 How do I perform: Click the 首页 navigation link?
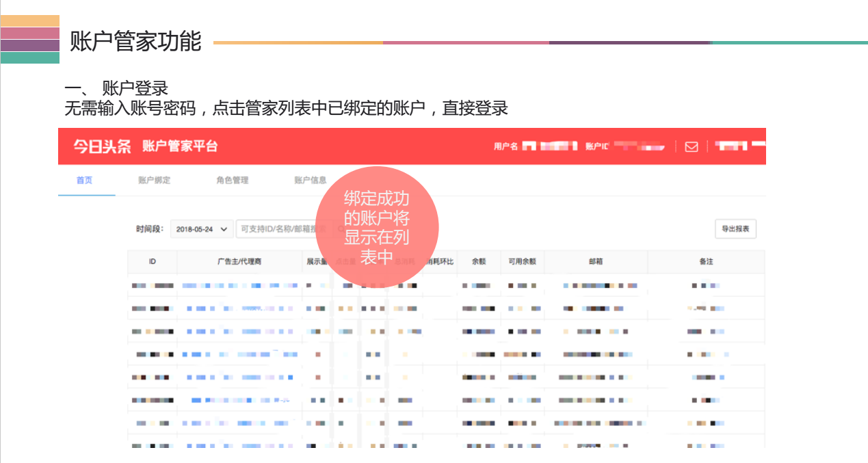click(85, 179)
